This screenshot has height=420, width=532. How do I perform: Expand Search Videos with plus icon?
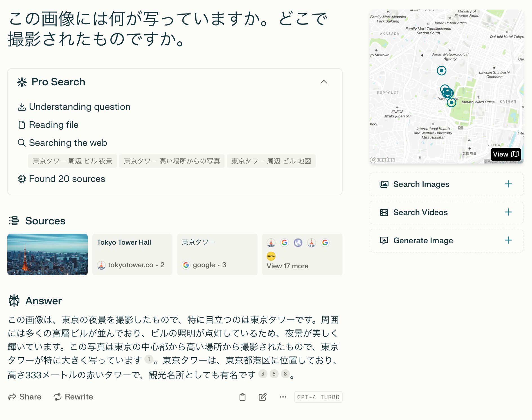[x=508, y=212]
